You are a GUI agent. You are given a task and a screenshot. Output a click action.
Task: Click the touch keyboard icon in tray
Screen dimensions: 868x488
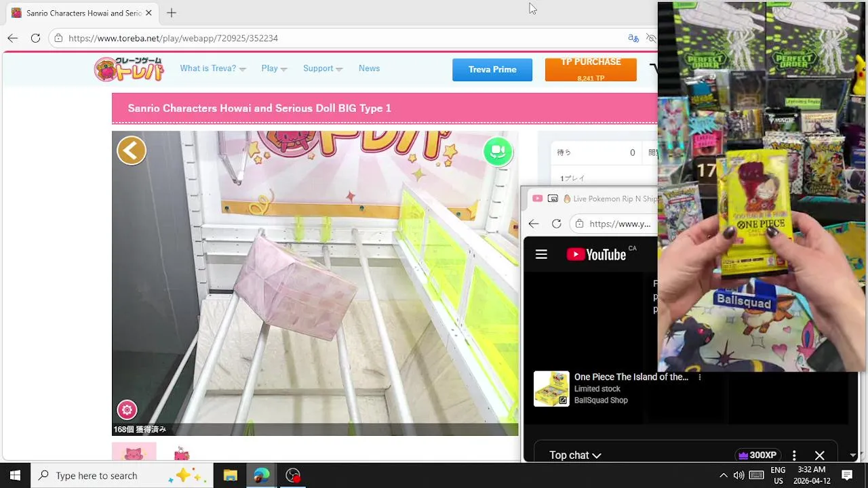coord(757,475)
